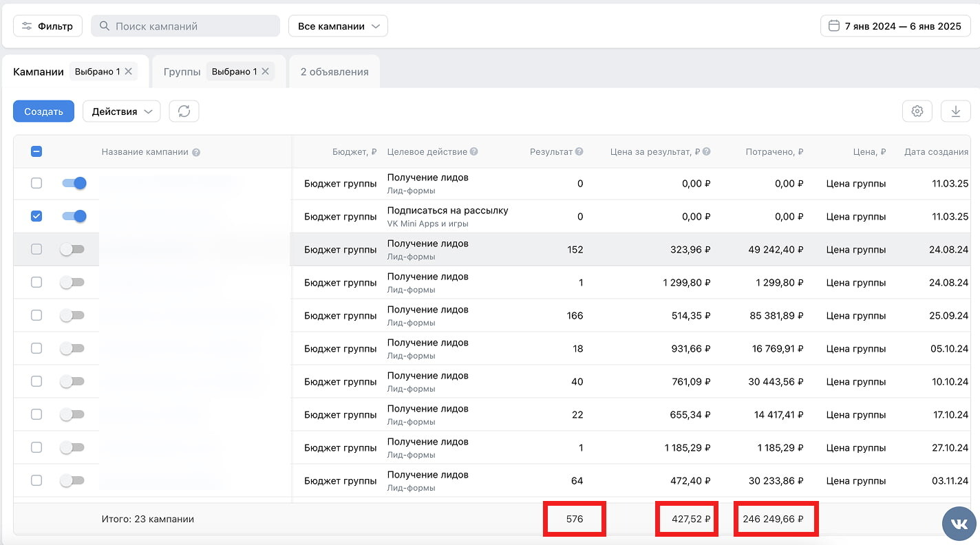Check the box for the 27.10.24 campaign
Screen dimensions: 980x545
click(36, 447)
